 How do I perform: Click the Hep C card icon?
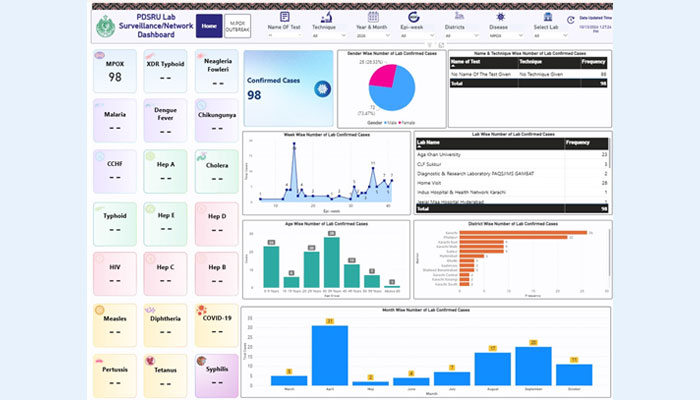pyautogui.click(x=150, y=259)
